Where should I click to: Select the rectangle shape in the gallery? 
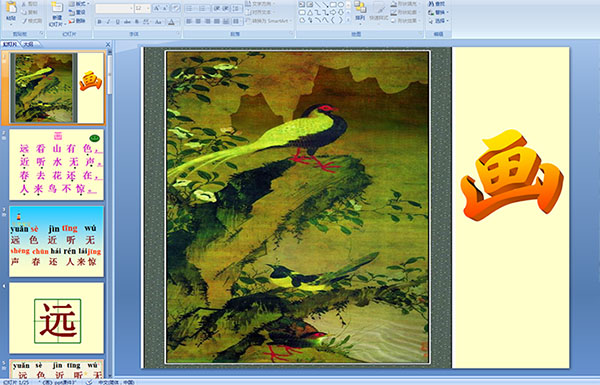point(333,5)
